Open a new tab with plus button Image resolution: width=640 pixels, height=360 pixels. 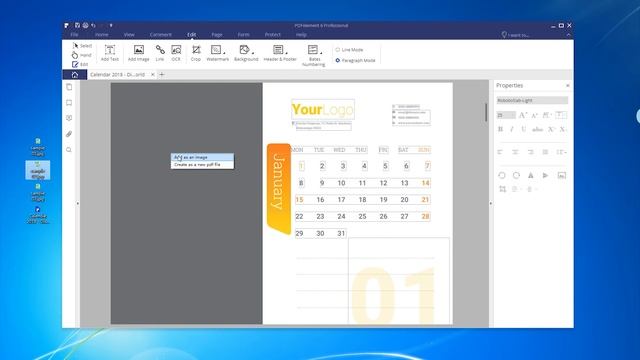(x=162, y=75)
